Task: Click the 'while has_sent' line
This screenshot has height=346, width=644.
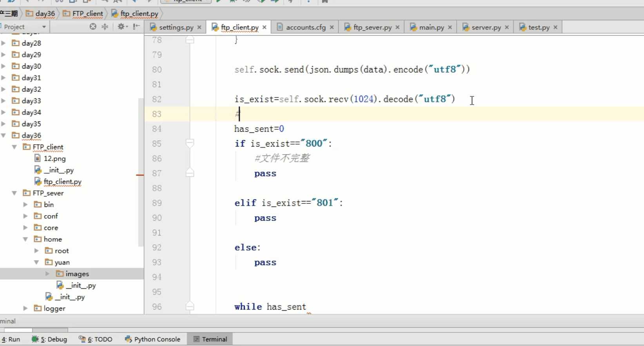Action: 270,306
